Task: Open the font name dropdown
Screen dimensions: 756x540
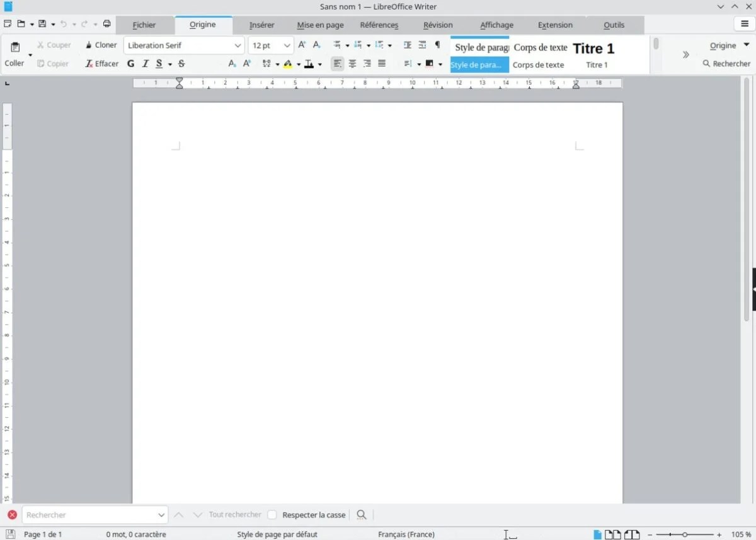Action: (x=238, y=45)
